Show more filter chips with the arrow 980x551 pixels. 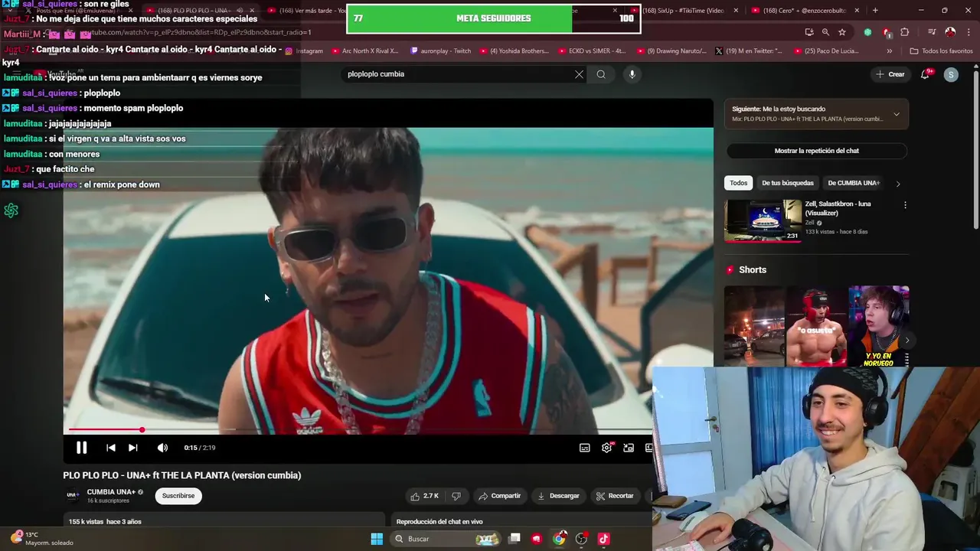click(x=898, y=184)
